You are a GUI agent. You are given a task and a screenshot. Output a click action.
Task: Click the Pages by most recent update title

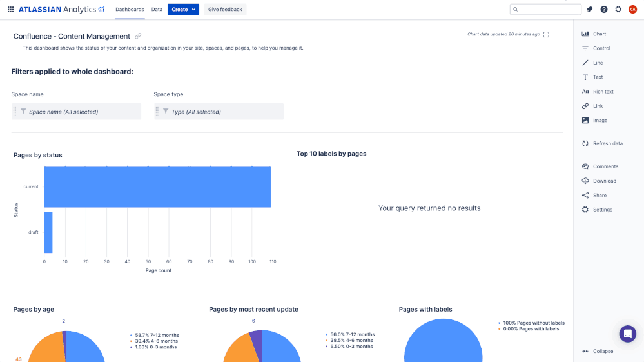click(x=253, y=309)
